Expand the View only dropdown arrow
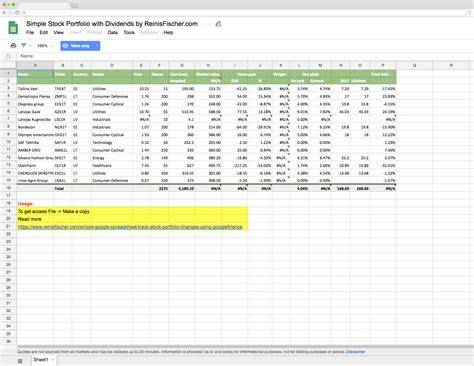The width and height of the screenshot is (474, 366). 97,46
